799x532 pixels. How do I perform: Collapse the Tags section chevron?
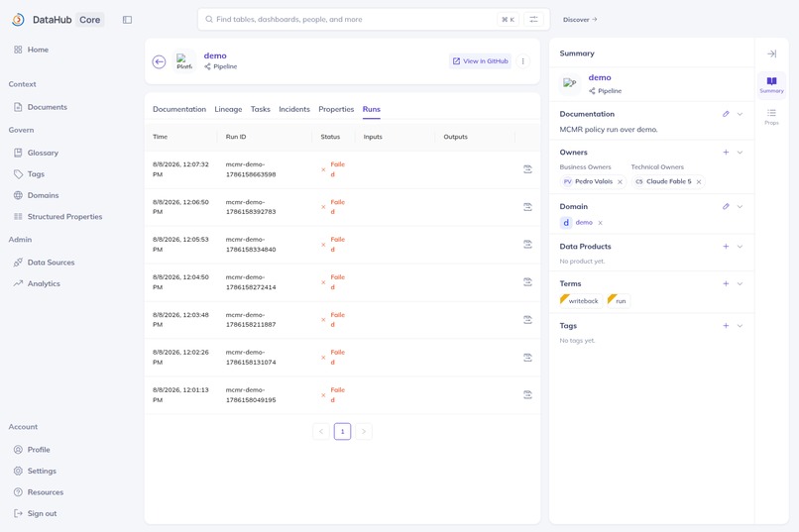tap(740, 326)
